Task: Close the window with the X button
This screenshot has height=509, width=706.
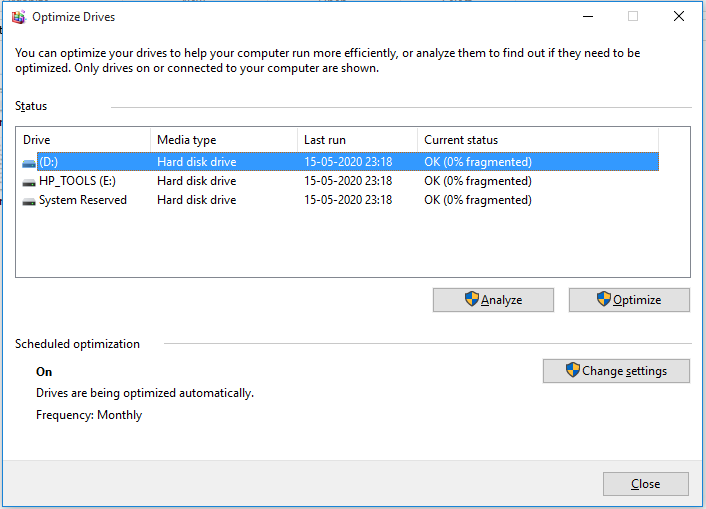Action: pyautogui.click(x=679, y=17)
